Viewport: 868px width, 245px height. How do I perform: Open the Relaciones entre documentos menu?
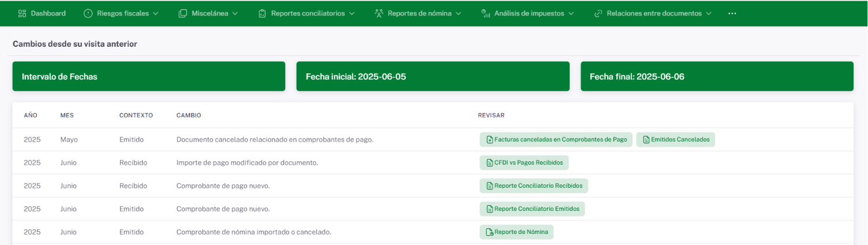coord(654,13)
